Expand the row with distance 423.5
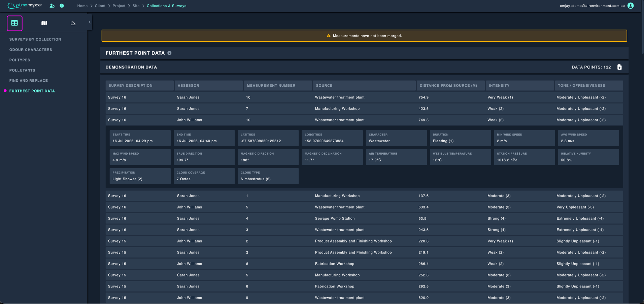 [x=364, y=109]
